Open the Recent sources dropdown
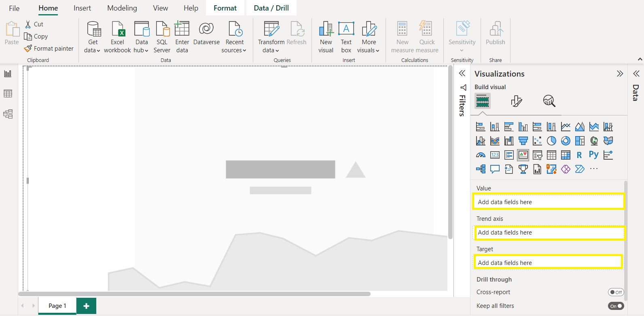 pos(234,46)
